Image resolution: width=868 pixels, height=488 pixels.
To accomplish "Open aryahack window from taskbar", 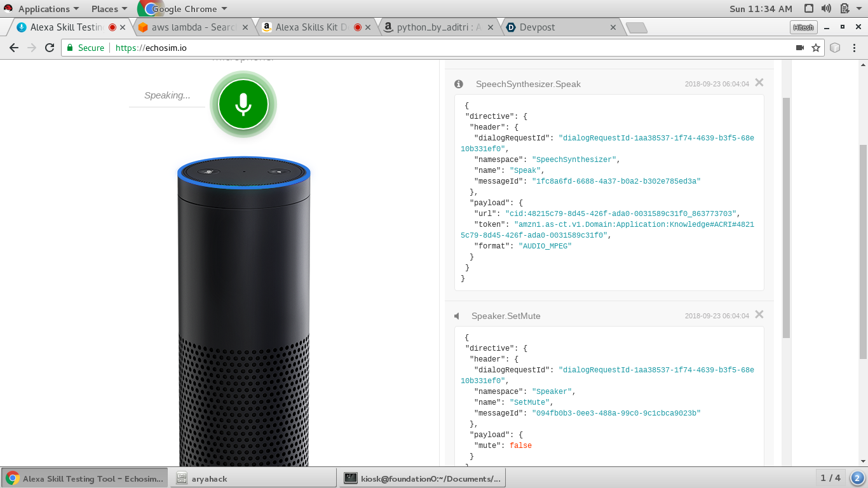I will 253,478.
